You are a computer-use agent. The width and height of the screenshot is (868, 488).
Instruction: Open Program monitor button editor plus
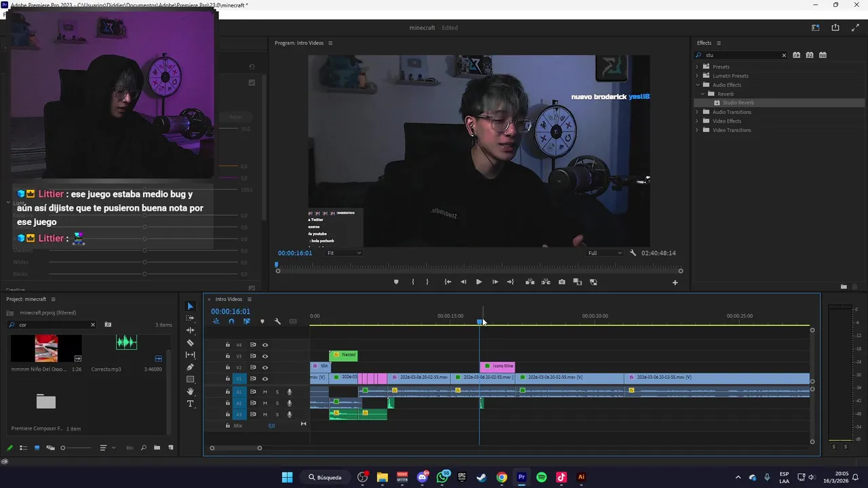(x=675, y=283)
